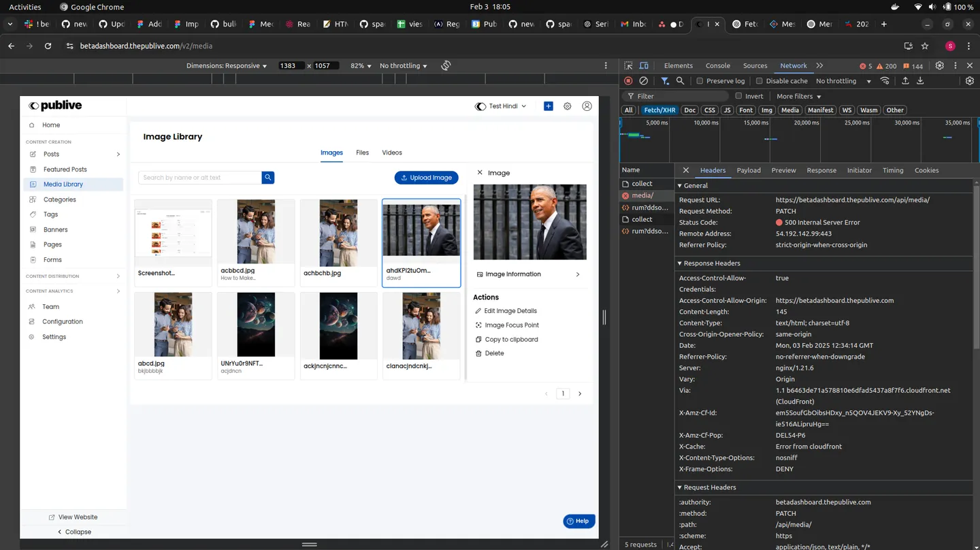The width and height of the screenshot is (980, 550).
Task: Open the Help button
Action: (x=579, y=521)
